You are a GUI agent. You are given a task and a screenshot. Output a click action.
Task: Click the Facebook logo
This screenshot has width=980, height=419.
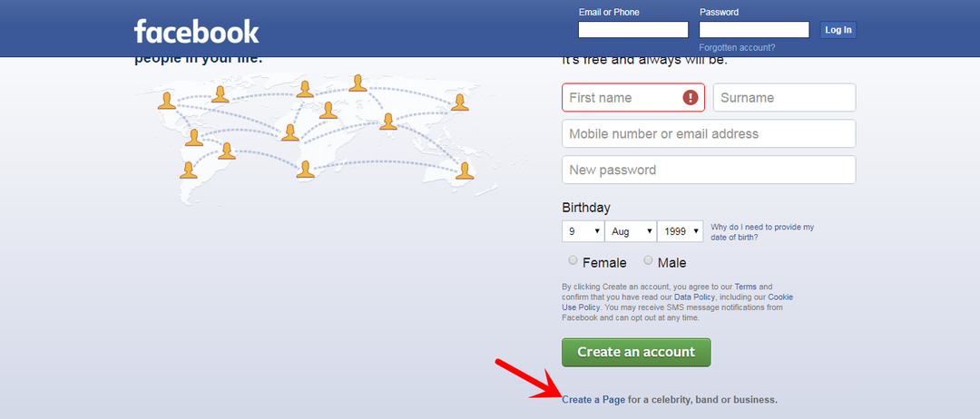tap(196, 31)
